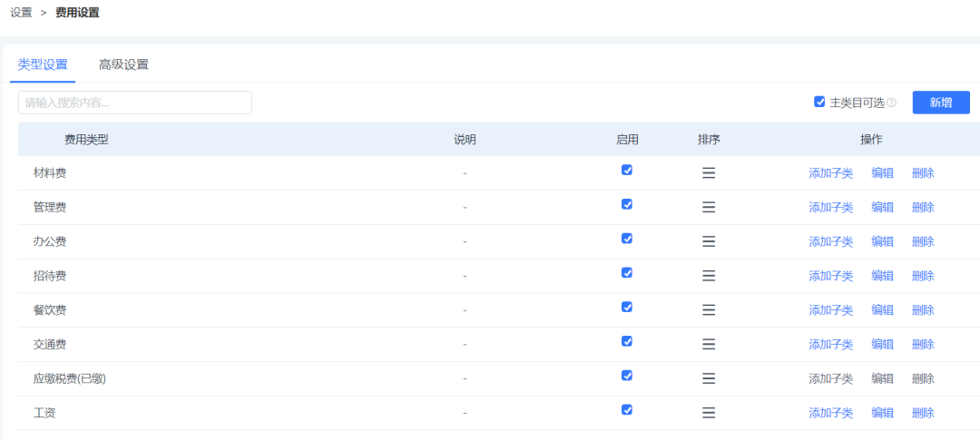This screenshot has width=980, height=441.
Task: Click the sort handle icon for 餐饮费
Action: point(709,309)
